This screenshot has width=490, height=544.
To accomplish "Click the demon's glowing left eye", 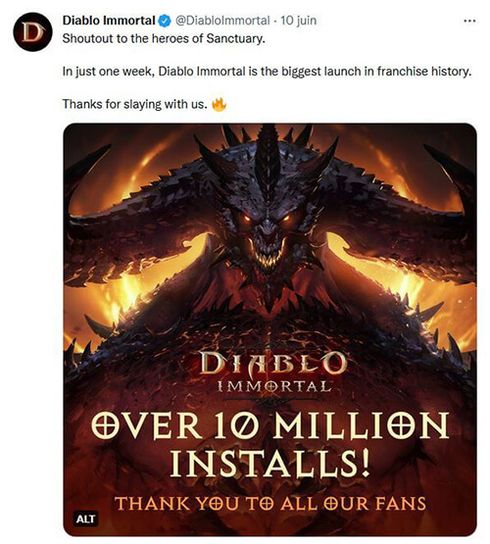I will (247, 218).
